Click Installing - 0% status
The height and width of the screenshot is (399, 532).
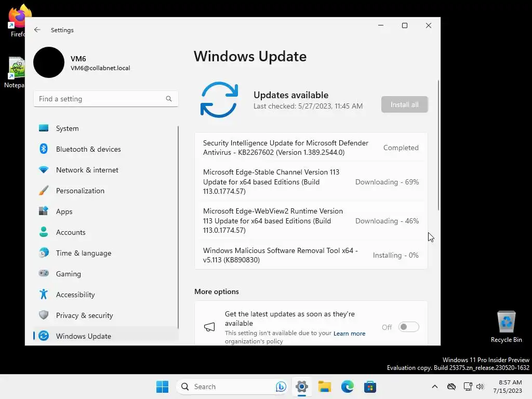coord(395,255)
